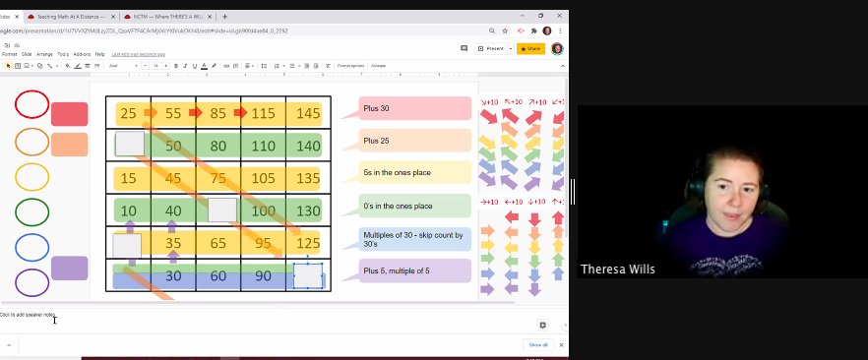Click the Show all downloads button
Screen dimensions: 868x360
point(538,345)
